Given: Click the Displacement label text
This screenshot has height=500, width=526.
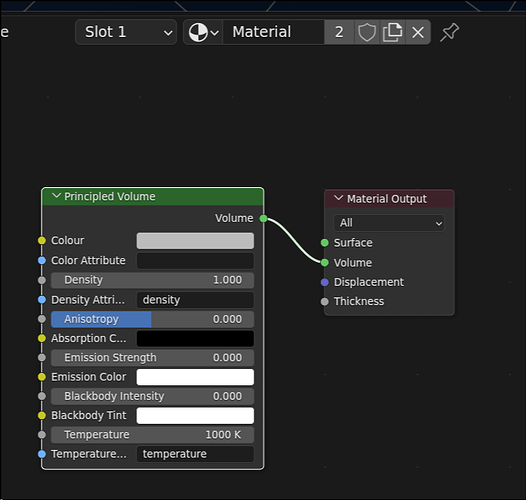Looking at the screenshot, I should [x=369, y=282].
